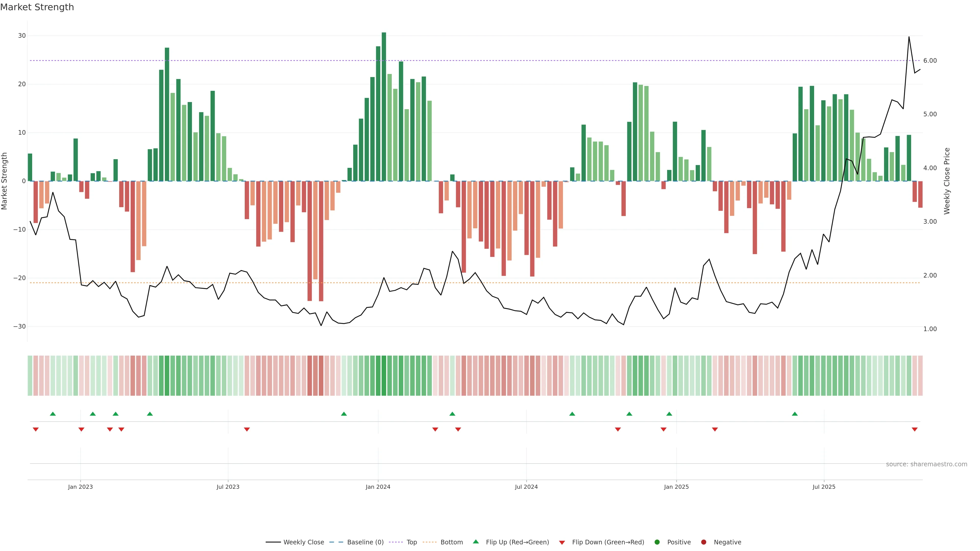The height and width of the screenshot is (551, 980).
Task: Select the last green flip-up marker before Jul 2025
Action: coord(795,414)
